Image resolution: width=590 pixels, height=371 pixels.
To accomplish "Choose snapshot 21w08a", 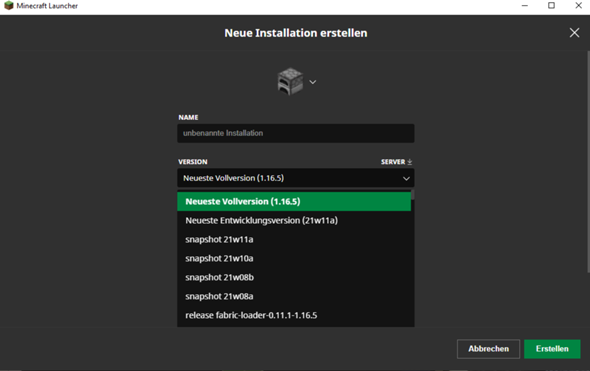I will (294, 296).
